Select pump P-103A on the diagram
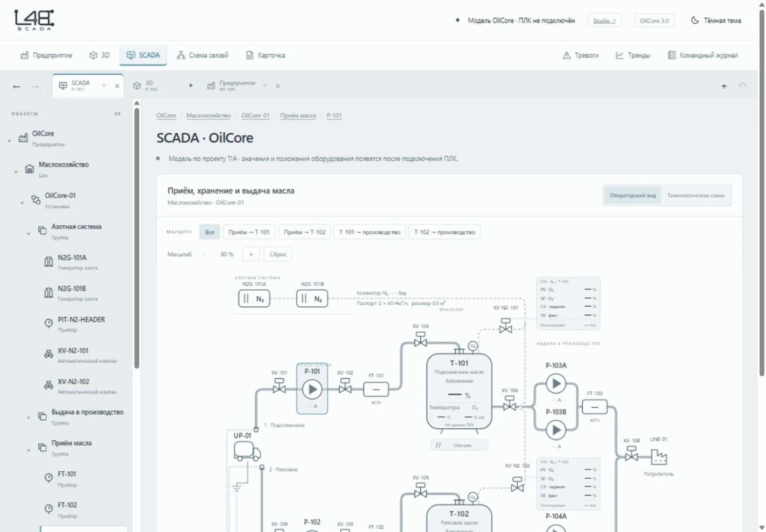This screenshot has width=766, height=532. click(x=556, y=384)
